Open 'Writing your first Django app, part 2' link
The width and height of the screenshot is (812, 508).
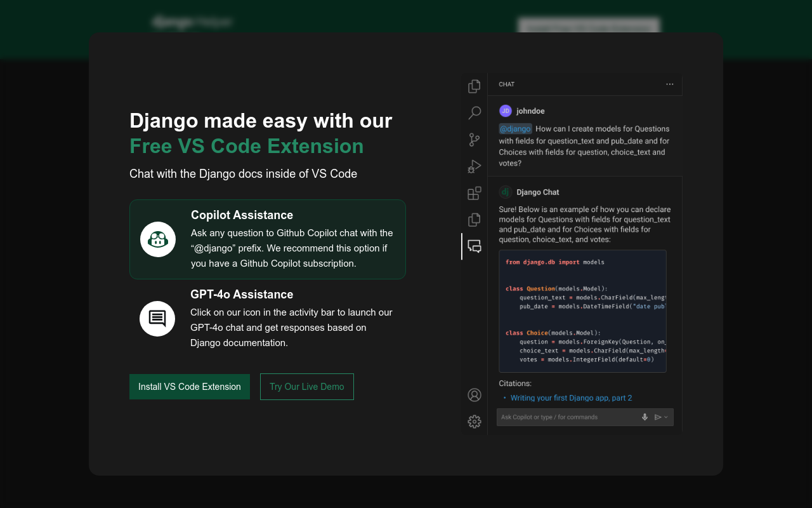[571, 398]
